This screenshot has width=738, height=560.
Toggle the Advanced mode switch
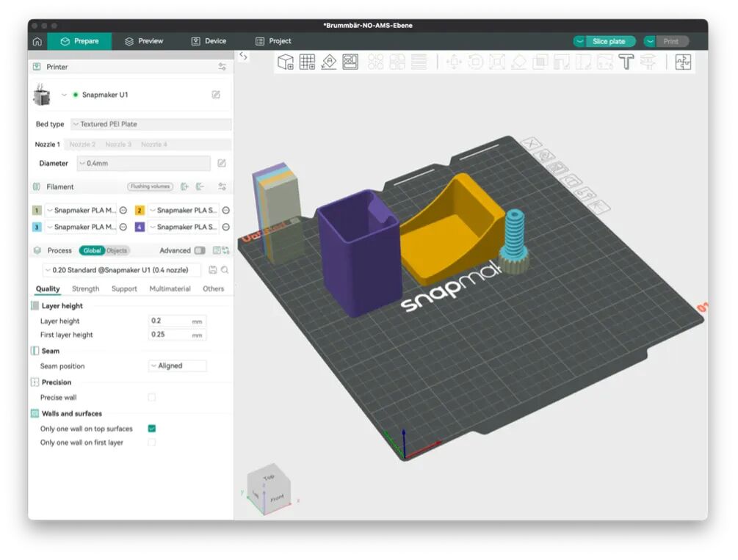point(200,250)
